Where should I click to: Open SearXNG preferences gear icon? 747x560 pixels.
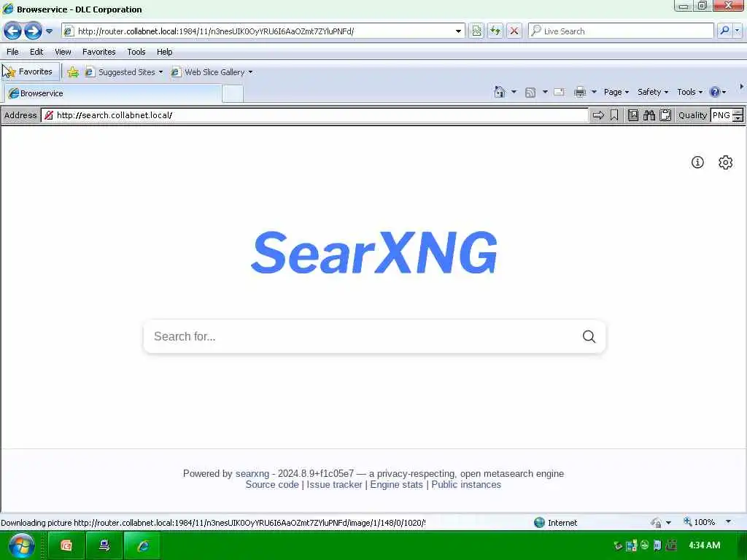[x=726, y=163]
